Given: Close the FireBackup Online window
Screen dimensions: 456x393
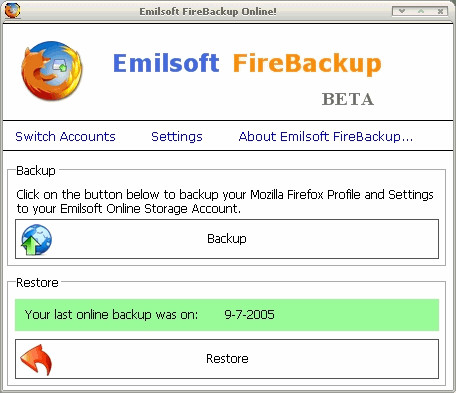Looking at the screenshot, I should [x=440, y=11].
